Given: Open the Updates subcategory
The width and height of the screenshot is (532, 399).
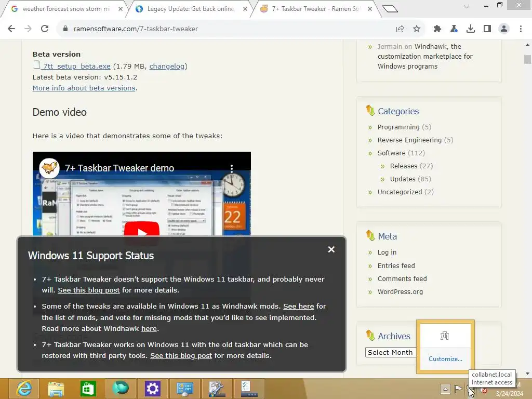Looking at the screenshot, I should point(403,179).
